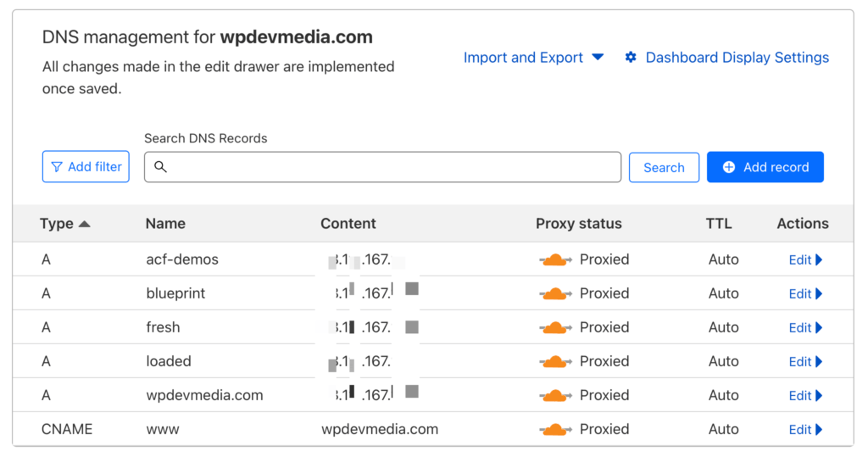Click wpdevmedia.com name cell in A record

[x=204, y=395]
